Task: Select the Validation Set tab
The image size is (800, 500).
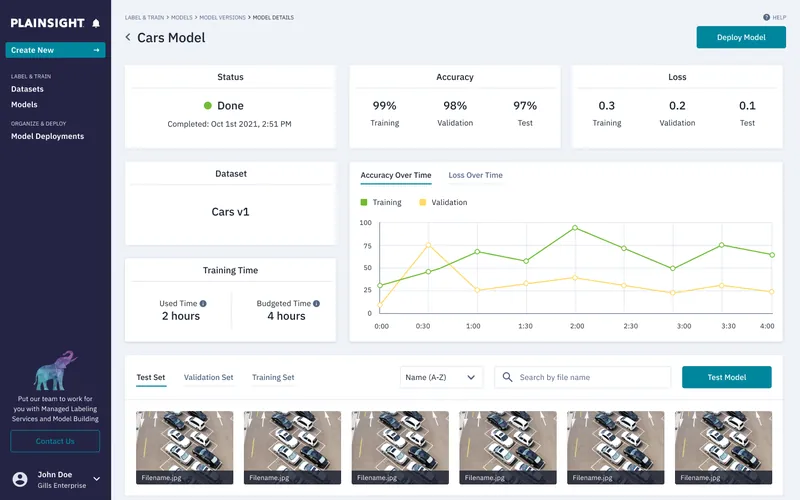Action: [208, 378]
